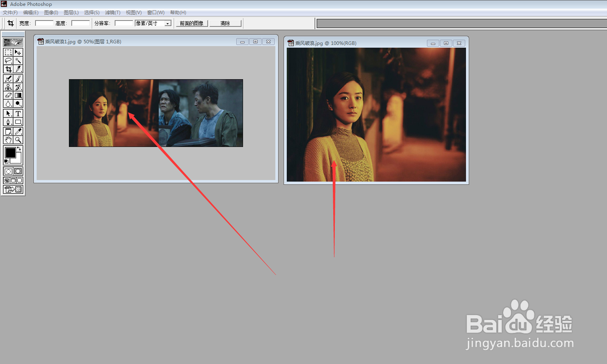Click the 前面的图像 button
Screen dimensions: 607x364
click(191, 23)
